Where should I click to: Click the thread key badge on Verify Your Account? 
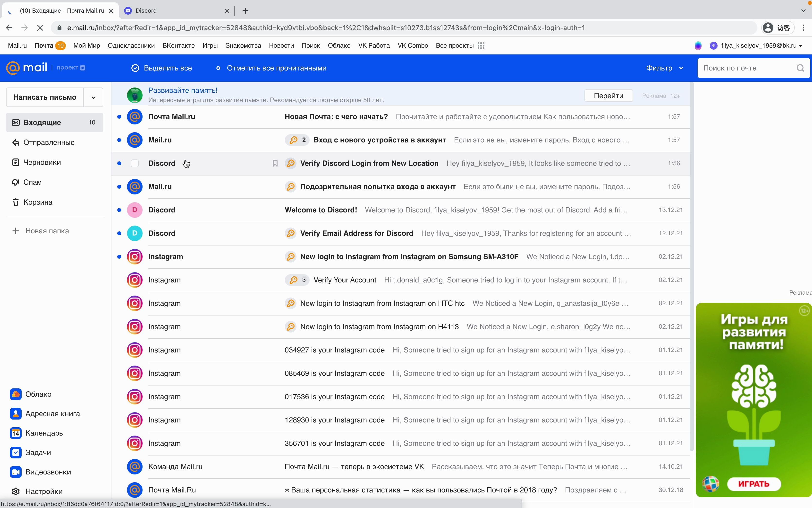pos(297,280)
